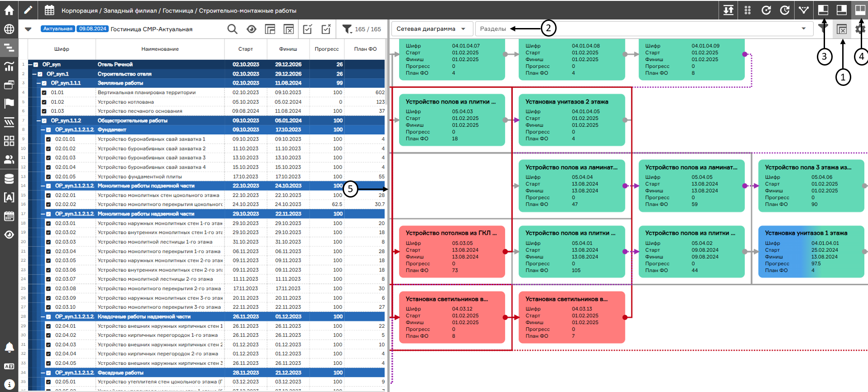Click the Финиш column header
This screenshot has height=392, width=868.
(x=288, y=49)
